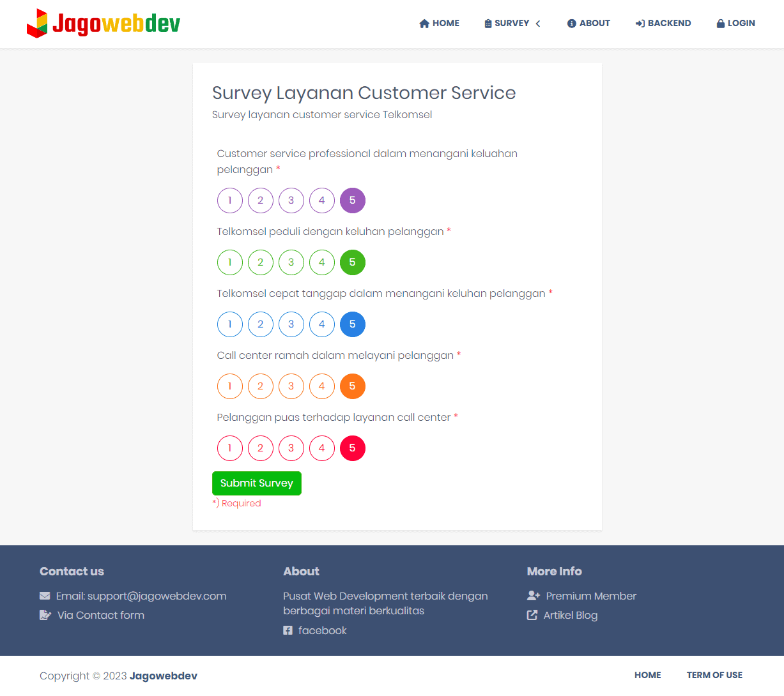This screenshot has height=696, width=784.
Task: Click the footer HOME link
Action: [648, 675]
